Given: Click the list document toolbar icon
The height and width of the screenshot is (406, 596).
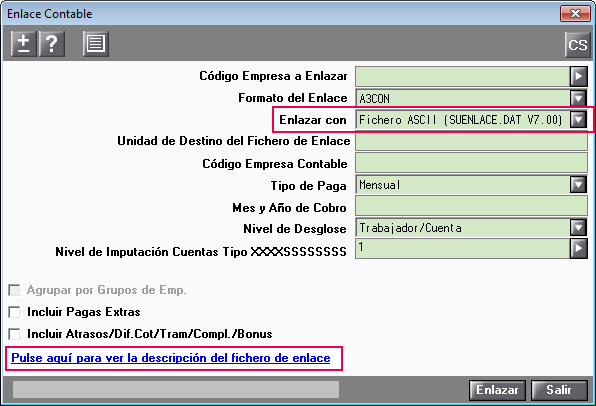Looking at the screenshot, I should [96, 44].
